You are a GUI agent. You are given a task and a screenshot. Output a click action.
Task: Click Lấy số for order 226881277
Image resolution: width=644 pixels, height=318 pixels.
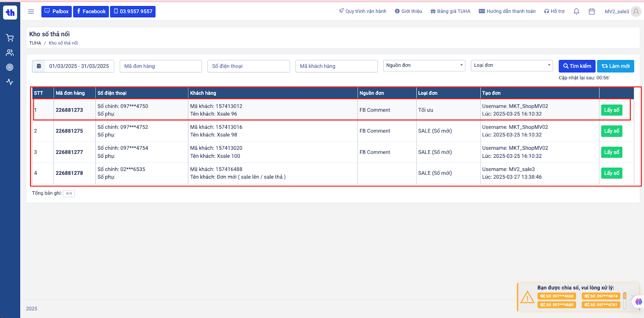(x=612, y=152)
